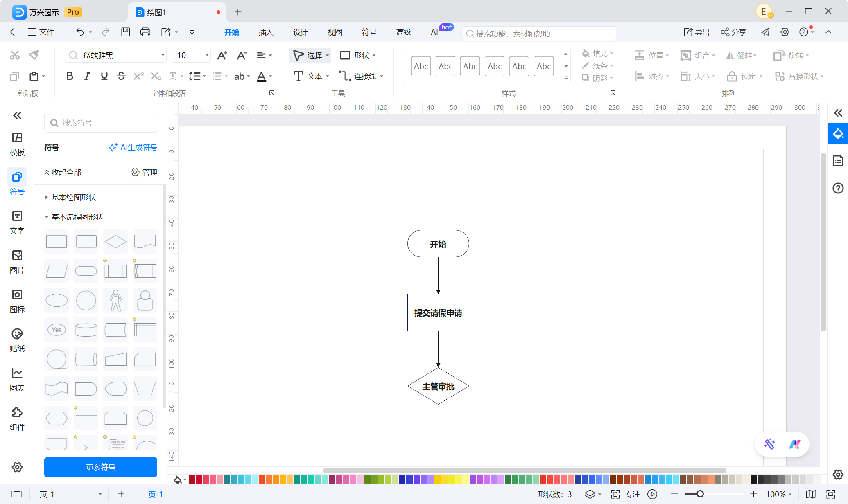Select the diamond decision shape in library
This screenshot has width=848, height=504.
tap(115, 241)
